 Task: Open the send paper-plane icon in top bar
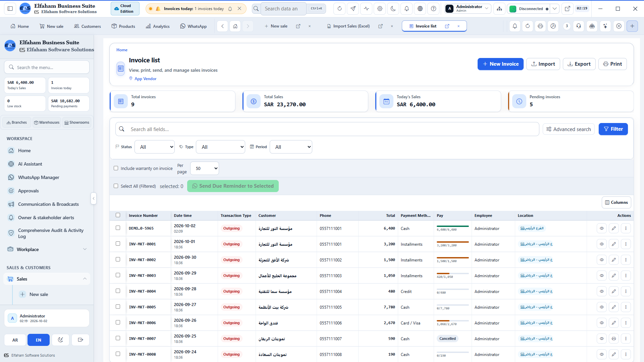pos(353,9)
